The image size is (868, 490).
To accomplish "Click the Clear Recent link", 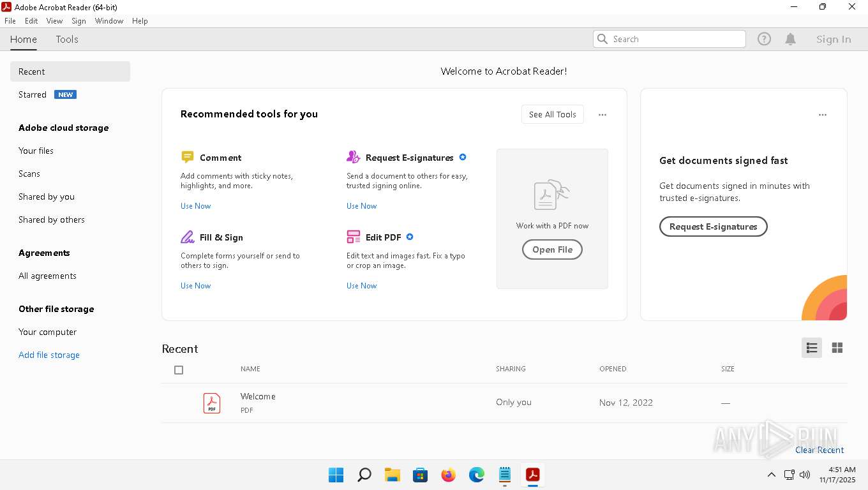I will [819, 450].
